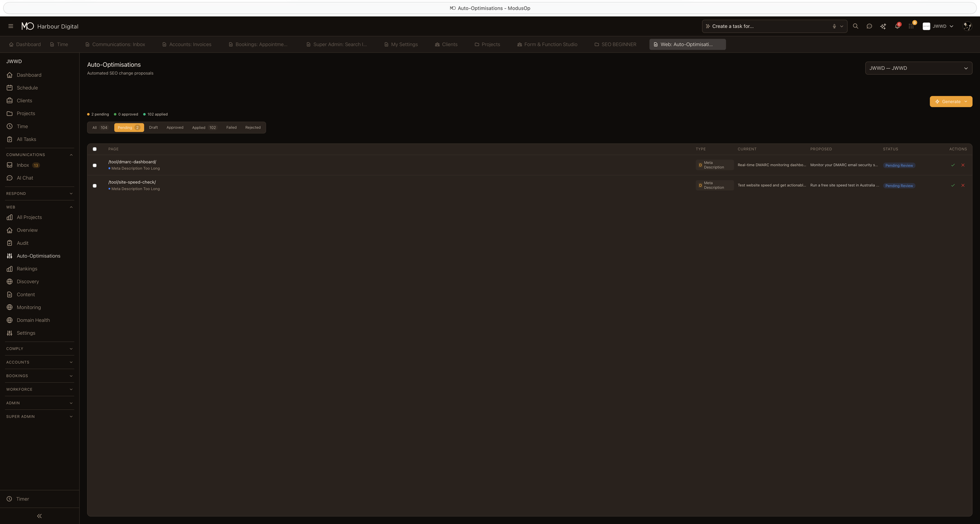980x524 pixels.
Task: Switch to the Applied filter tab
Action: (204, 128)
